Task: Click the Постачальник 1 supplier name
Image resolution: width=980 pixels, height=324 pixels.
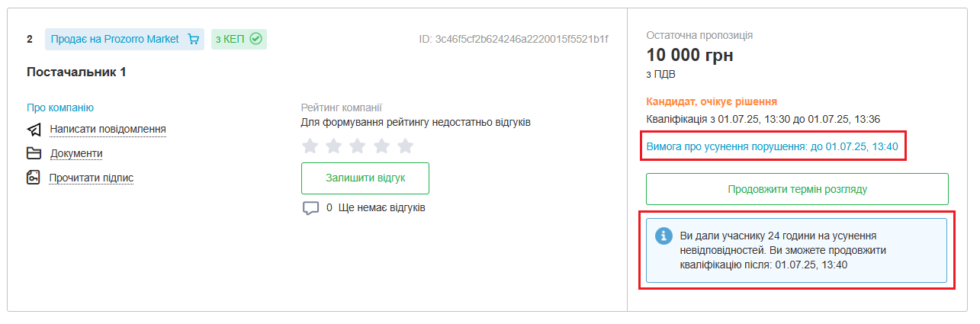Action: coord(76,72)
